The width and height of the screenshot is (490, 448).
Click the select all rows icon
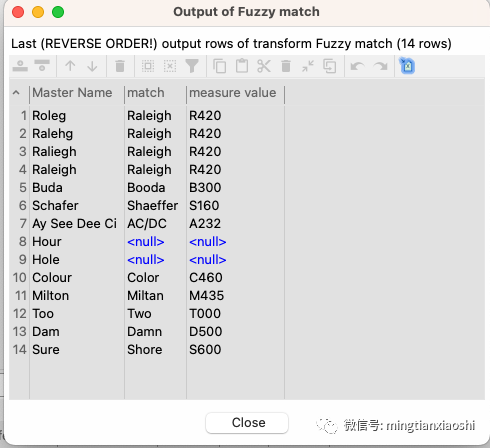[x=148, y=66]
